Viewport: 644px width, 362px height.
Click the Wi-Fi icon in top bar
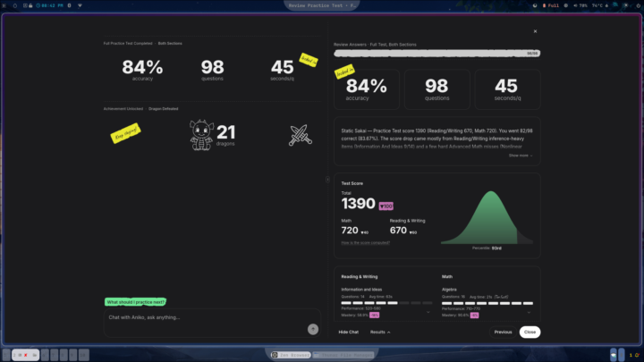80,5
